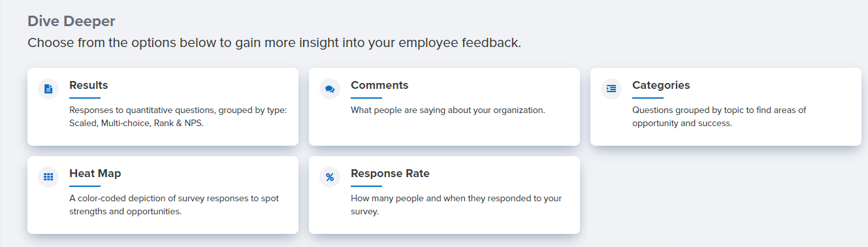This screenshot has height=247, width=868.
Task: Click the Response Rate percent icon
Action: point(330,176)
